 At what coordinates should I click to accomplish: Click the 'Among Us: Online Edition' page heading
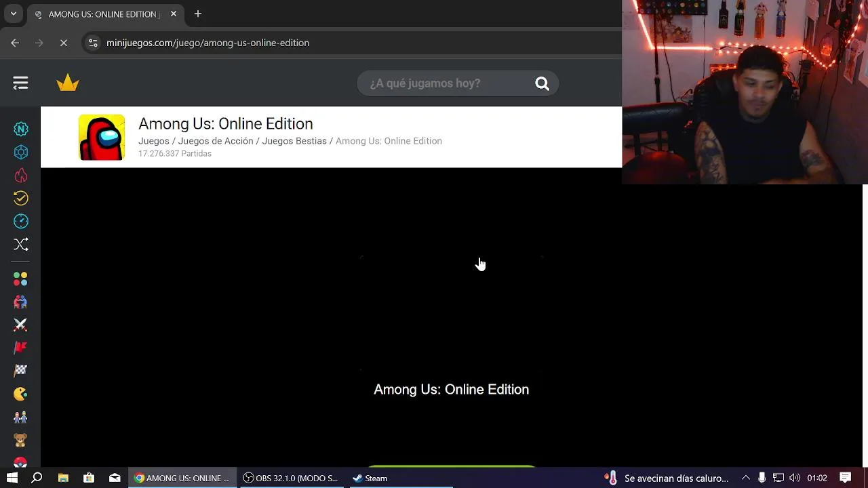226,123
